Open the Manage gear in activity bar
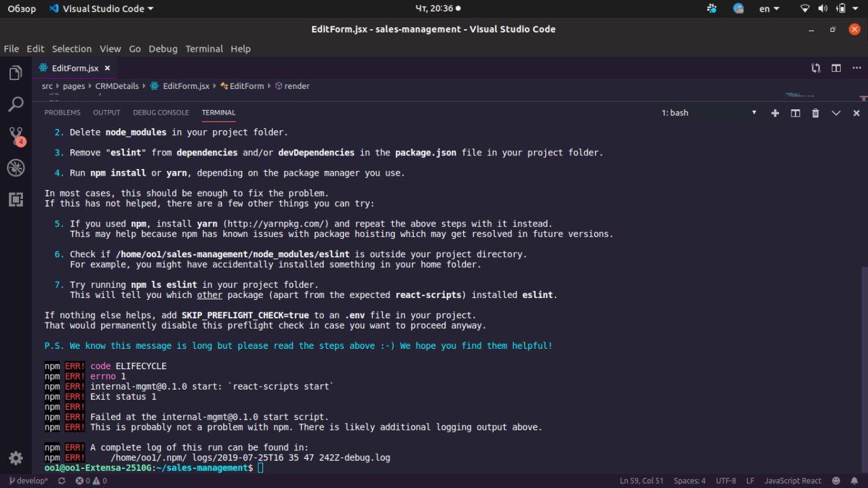The height and width of the screenshot is (488, 868). [x=16, y=458]
